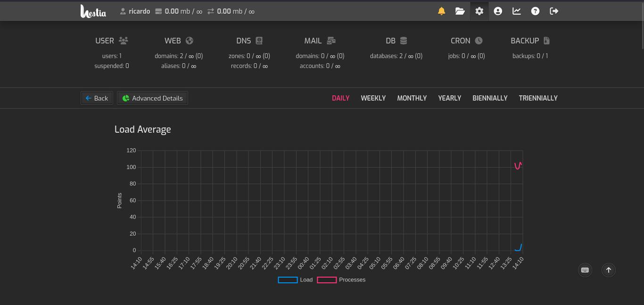Click the Load Average heading
Screen dimensions: 644x305
143,129
